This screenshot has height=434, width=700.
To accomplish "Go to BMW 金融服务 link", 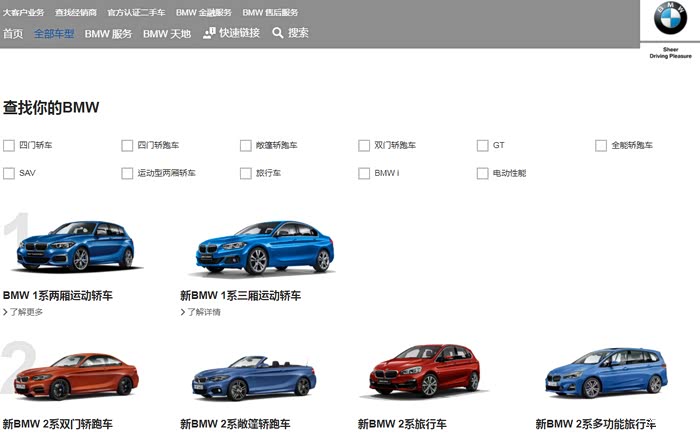I will [204, 13].
